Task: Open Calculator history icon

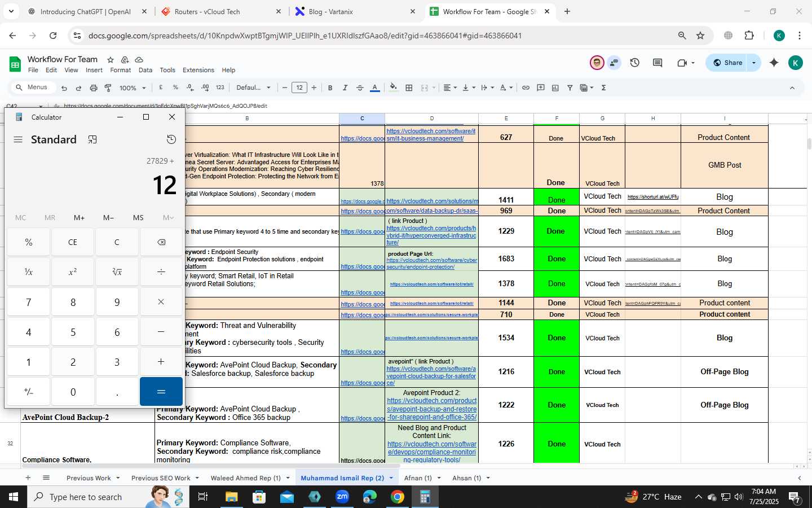Action: (171, 139)
